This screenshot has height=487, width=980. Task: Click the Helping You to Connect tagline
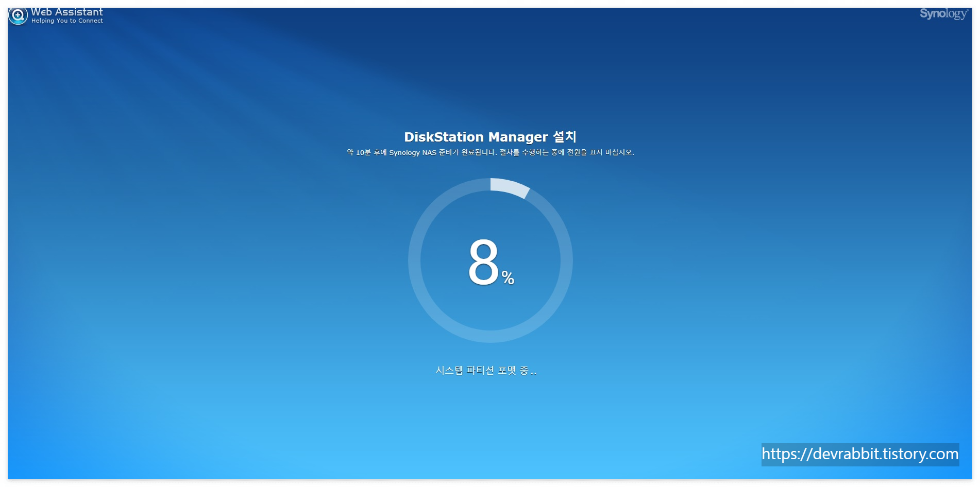click(x=67, y=21)
